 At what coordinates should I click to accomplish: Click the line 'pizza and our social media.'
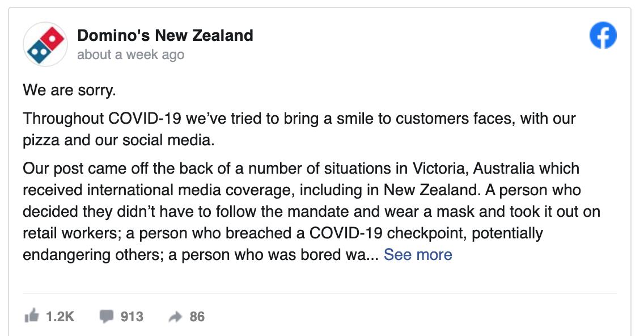click(x=118, y=140)
